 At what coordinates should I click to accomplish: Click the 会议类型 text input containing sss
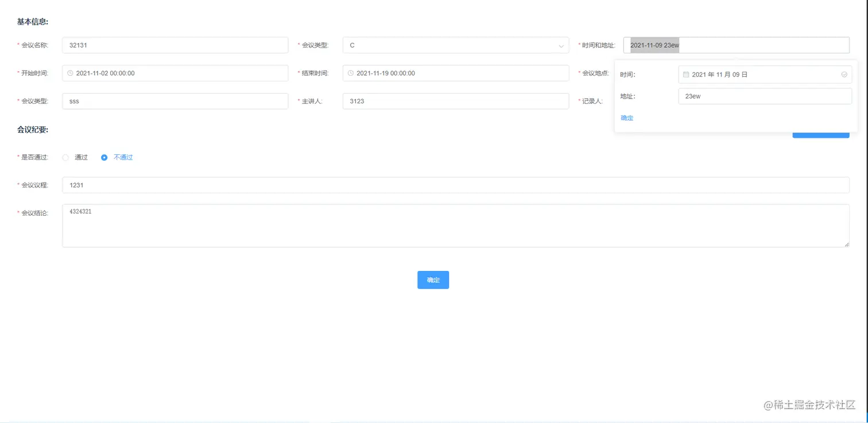175,101
